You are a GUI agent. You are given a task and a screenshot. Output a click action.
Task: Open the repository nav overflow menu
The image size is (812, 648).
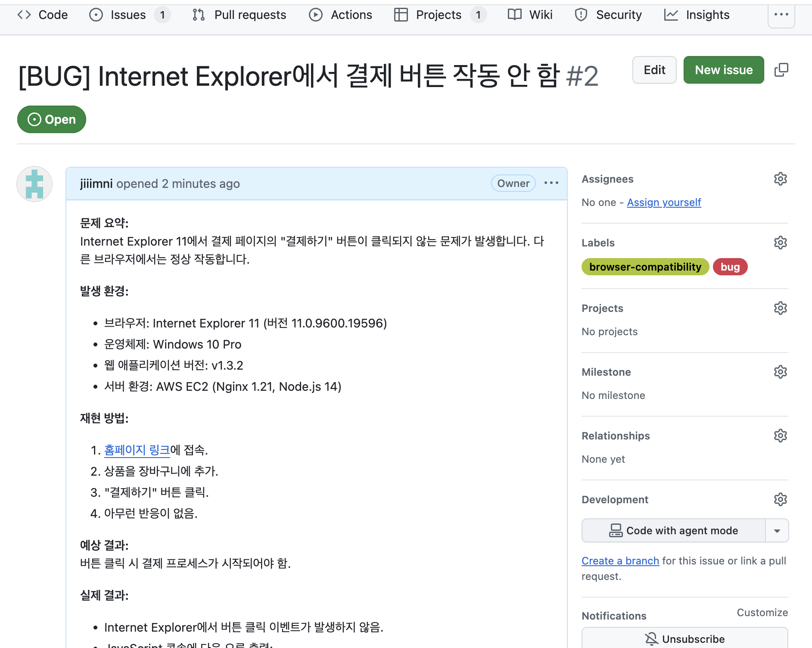(x=781, y=15)
